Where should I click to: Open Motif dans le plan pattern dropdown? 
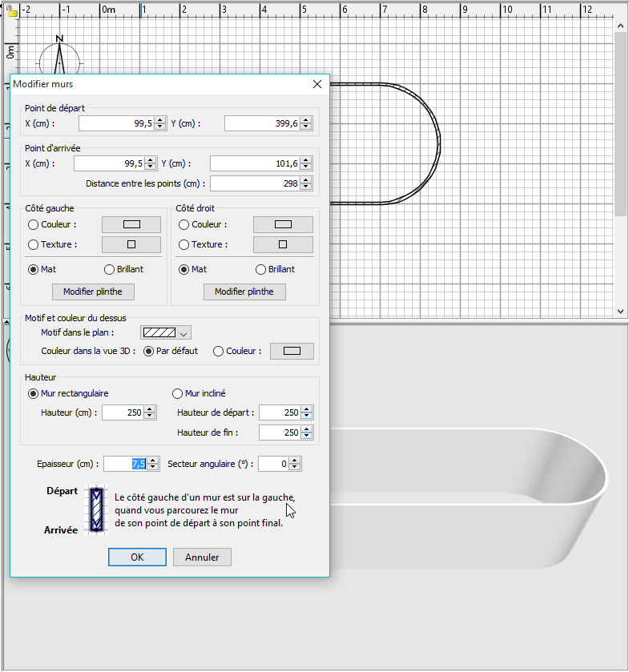pos(166,332)
